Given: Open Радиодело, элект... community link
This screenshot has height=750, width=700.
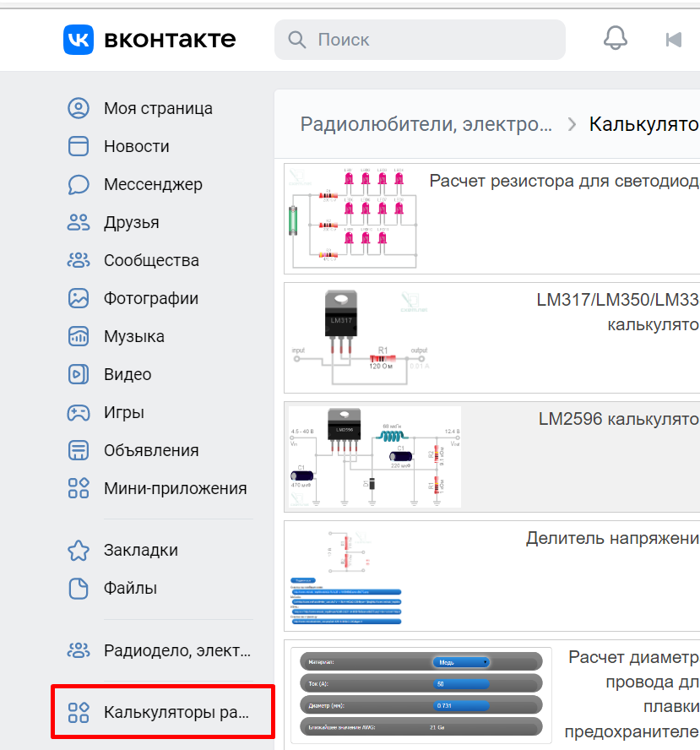Looking at the screenshot, I should click(x=177, y=650).
